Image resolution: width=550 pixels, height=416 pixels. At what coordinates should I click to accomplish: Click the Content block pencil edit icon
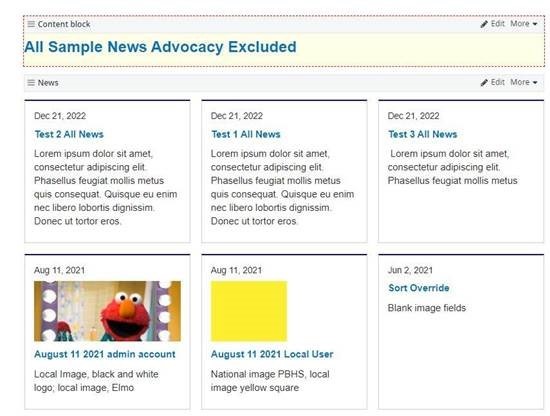coord(484,24)
